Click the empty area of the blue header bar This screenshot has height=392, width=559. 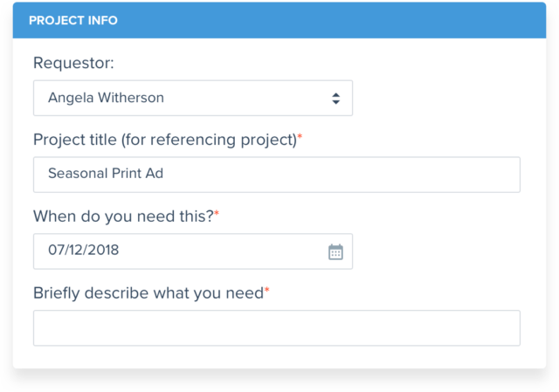[x=332, y=20]
